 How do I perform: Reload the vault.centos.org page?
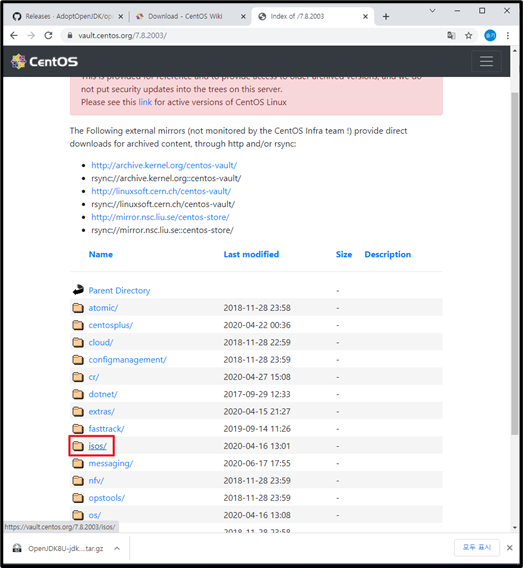point(48,36)
